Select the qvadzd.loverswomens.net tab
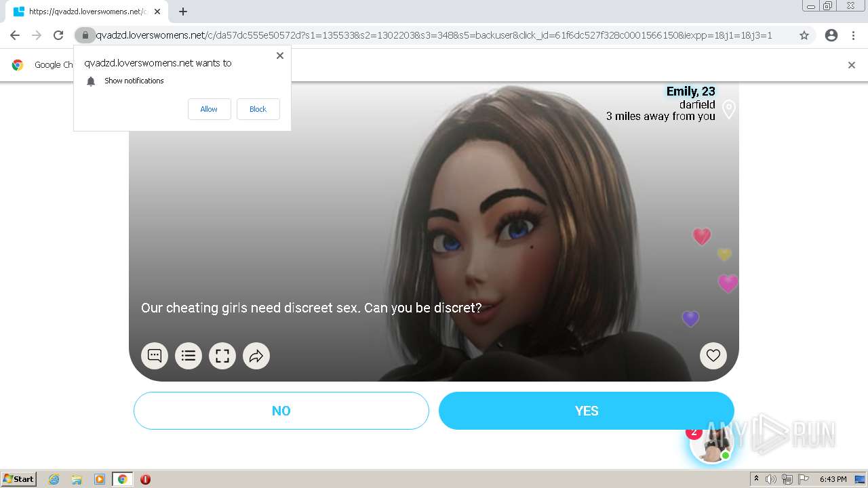 pos(85,12)
